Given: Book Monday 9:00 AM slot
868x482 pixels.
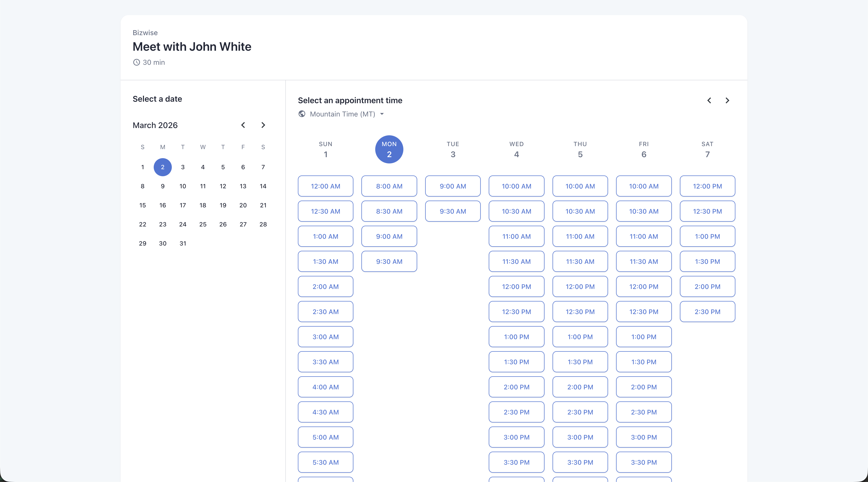Looking at the screenshot, I should [x=389, y=236].
